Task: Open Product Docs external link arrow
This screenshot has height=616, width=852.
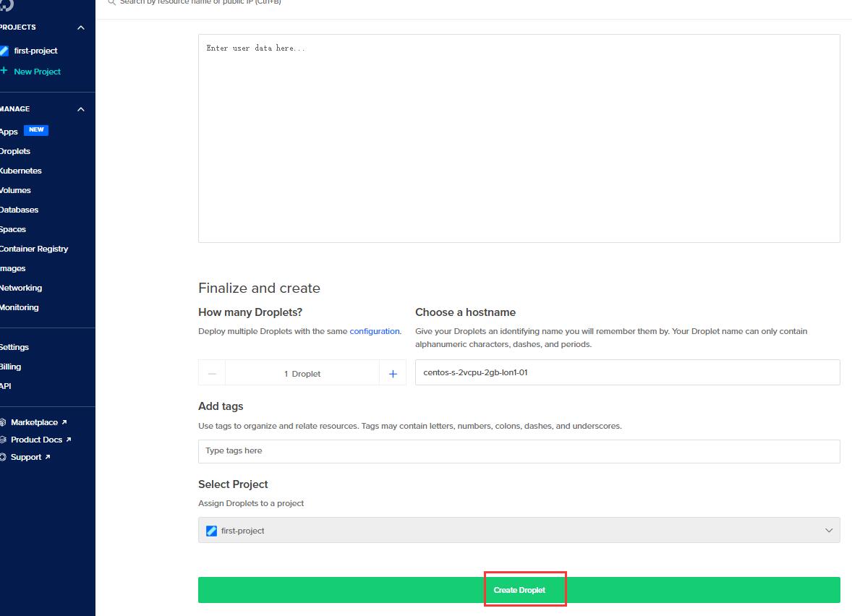Action: [69, 440]
